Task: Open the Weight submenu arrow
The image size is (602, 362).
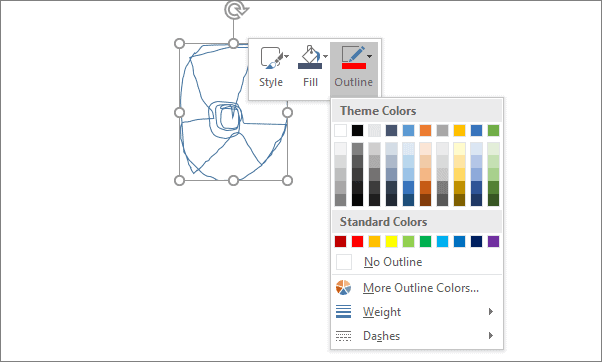Action: [491, 311]
